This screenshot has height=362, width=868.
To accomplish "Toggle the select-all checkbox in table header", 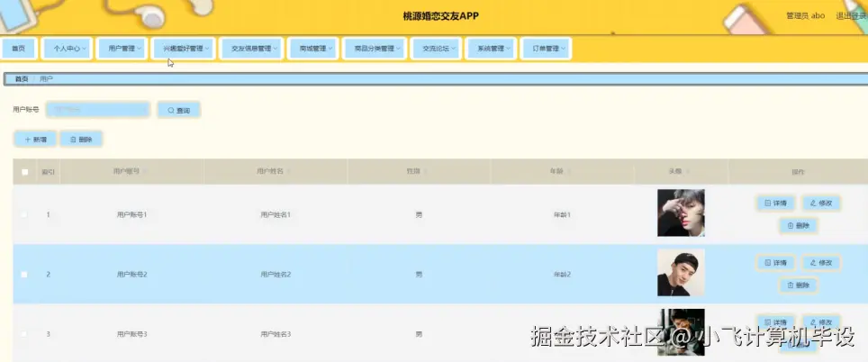I will coord(25,172).
